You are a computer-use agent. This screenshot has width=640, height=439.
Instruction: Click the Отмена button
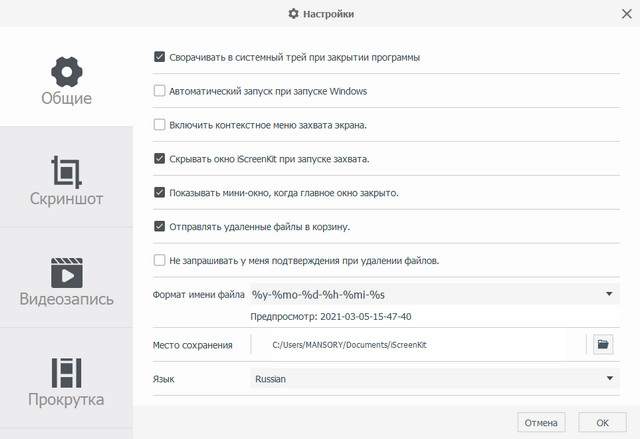tap(541, 423)
